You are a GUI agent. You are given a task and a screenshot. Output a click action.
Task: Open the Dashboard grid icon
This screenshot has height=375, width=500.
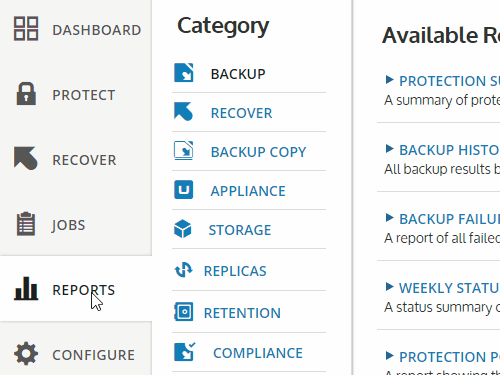pyautogui.click(x=26, y=29)
